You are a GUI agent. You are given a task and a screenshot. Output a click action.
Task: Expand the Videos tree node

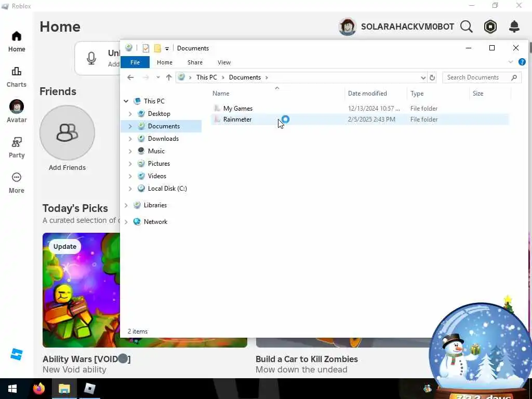point(130,176)
